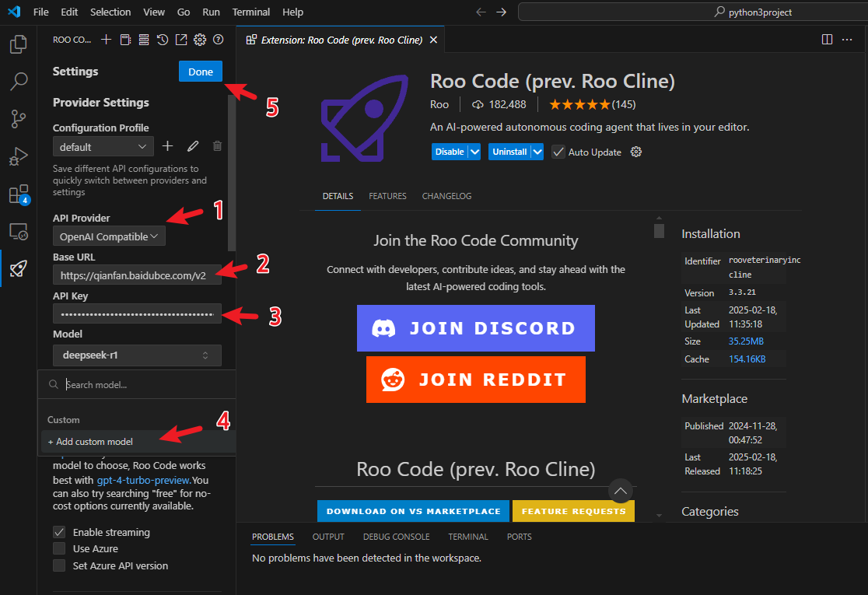868x595 pixels.
Task: Open Roo Code history icon
Action: tap(163, 40)
